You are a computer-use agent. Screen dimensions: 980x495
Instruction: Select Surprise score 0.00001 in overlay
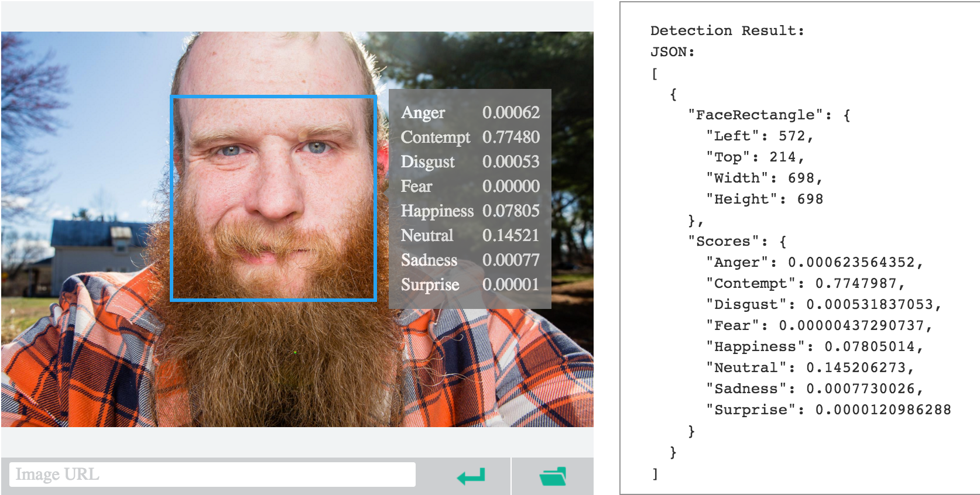[511, 284]
